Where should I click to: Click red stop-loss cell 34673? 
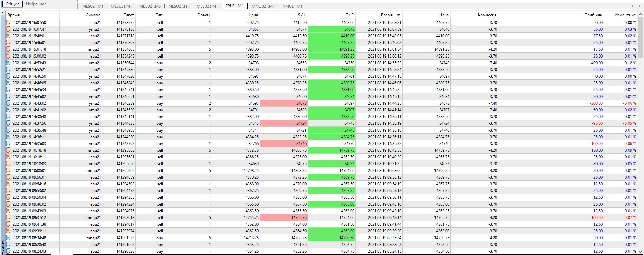tap(284, 103)
